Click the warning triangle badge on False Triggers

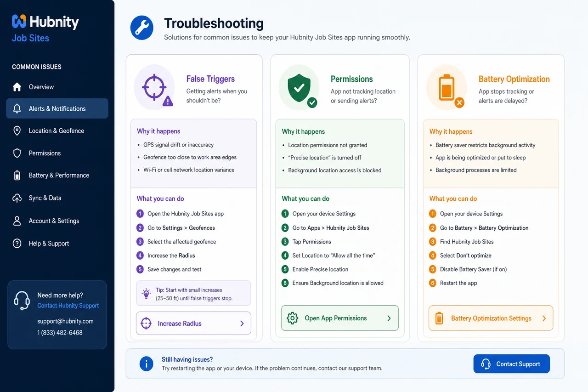[168, 101]
